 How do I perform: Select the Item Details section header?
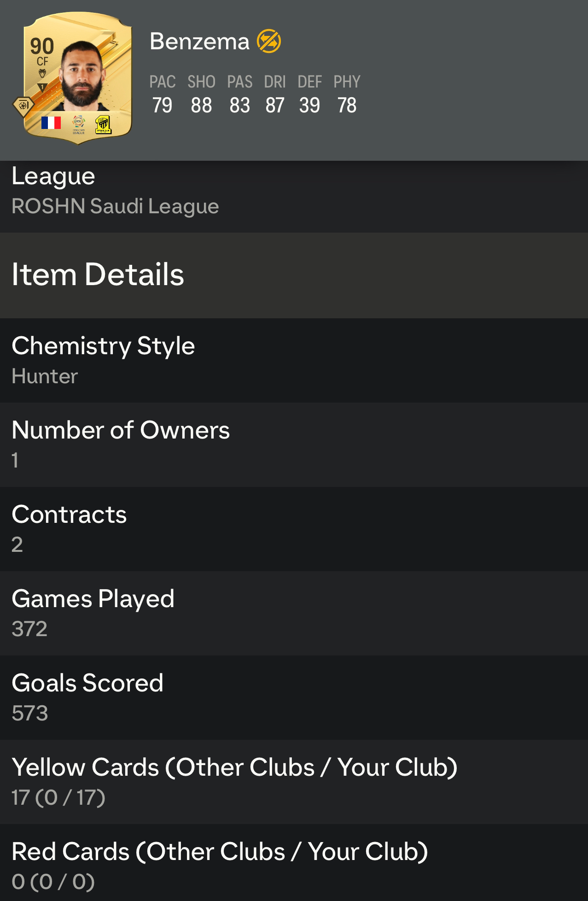pyautogui.click(x=294, y=275)
